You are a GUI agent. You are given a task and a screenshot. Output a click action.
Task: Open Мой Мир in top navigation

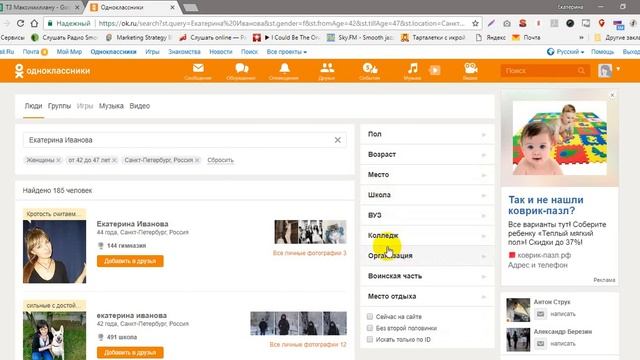point(69,52)
